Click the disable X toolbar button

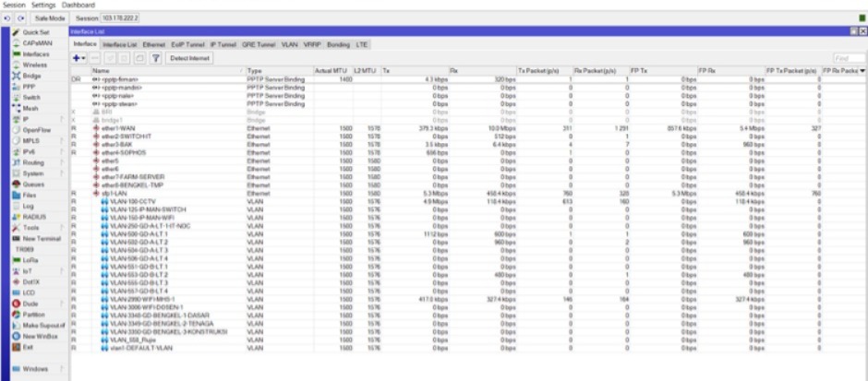[124, 59]
